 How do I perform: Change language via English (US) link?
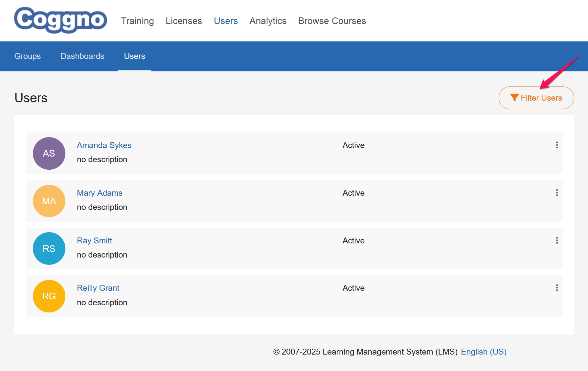click(x=484, y=352)
